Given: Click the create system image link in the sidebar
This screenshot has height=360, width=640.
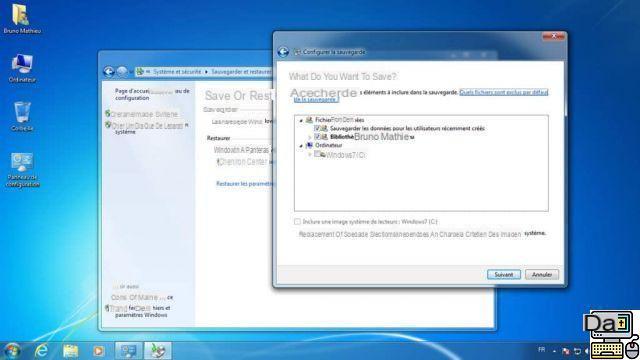Looking at the screenshot, I should pyautogui.click(x=144, y=114).
